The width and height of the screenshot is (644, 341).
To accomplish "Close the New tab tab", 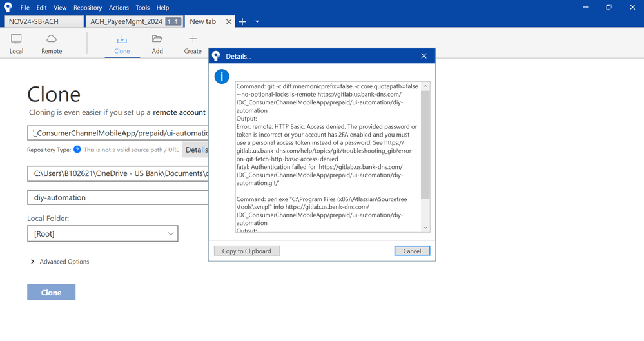I will tap(229, 22).
